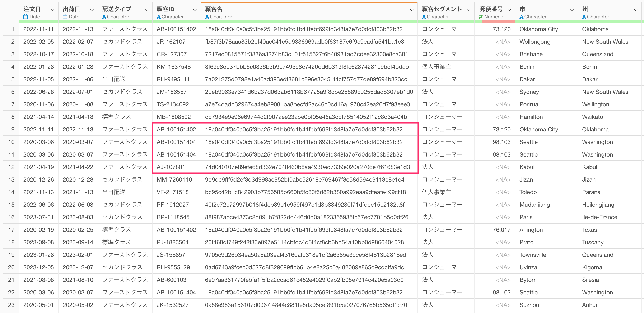This screenshot has width=644, height=313.
Task: Click Character type icon under 市
Action: (521, 17)
